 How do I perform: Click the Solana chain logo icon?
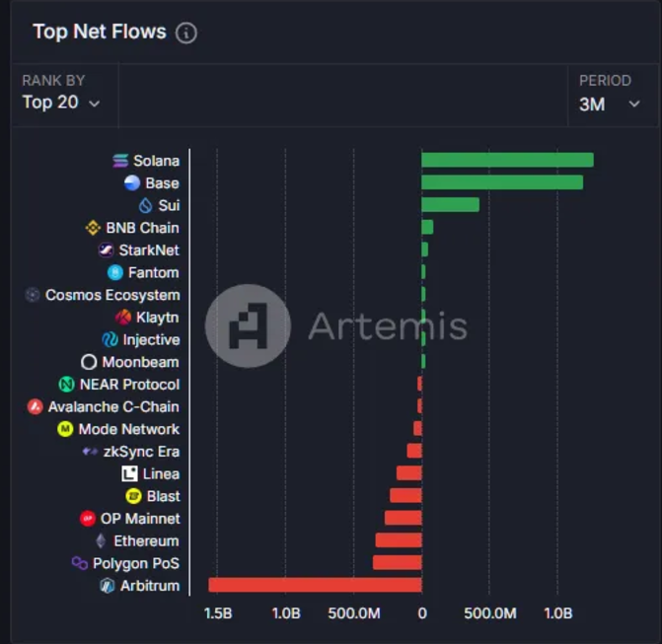point(121,161)
